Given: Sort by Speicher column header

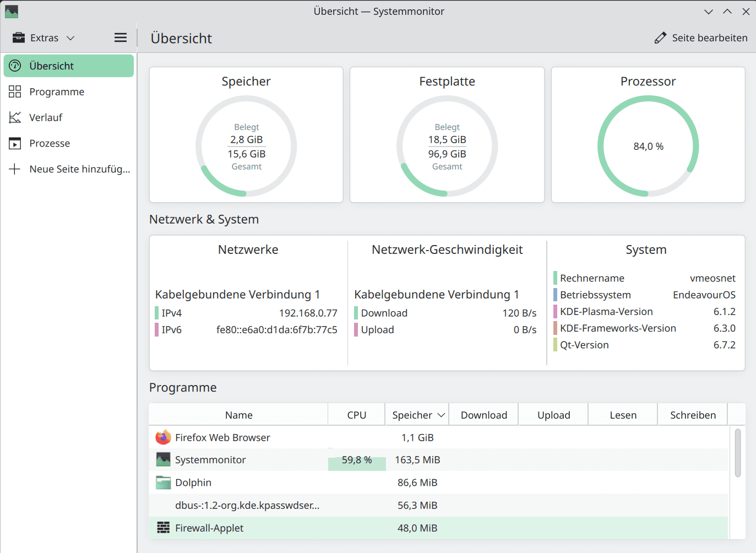Looking at the screenshot, I should (x=417, y=415).
